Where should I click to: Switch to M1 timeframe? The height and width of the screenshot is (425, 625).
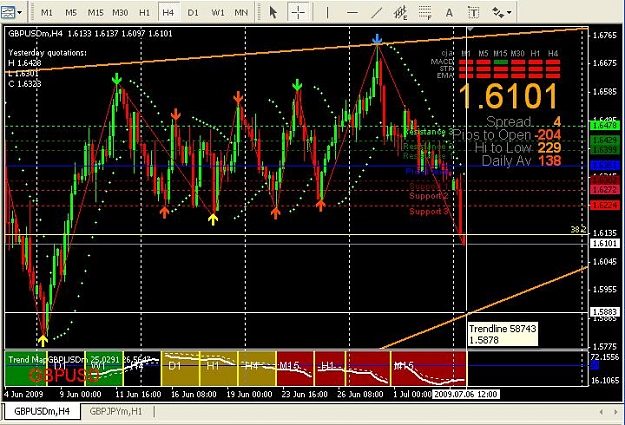click(x=47, y=13)
